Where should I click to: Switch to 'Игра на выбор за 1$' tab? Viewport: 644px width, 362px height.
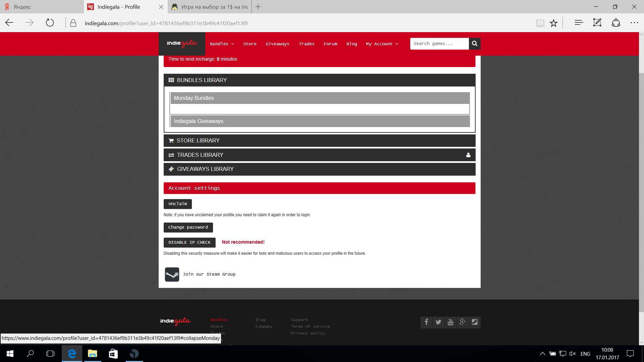(210, 7)
